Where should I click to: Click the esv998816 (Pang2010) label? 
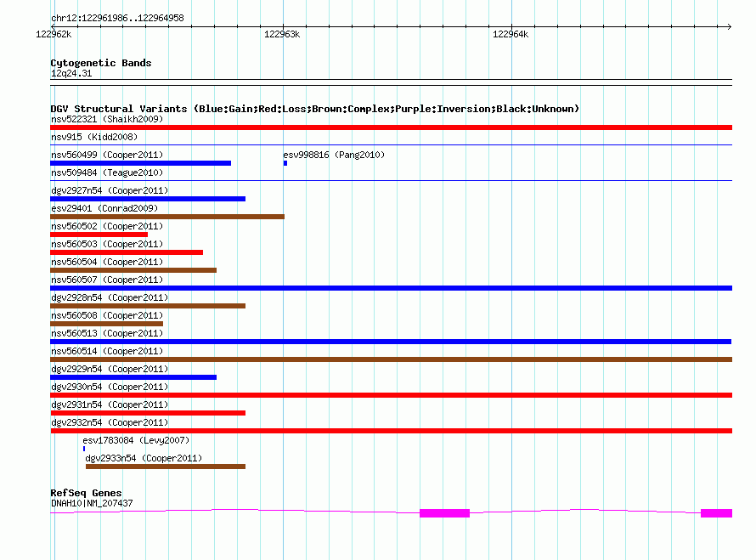coord(334,155)
